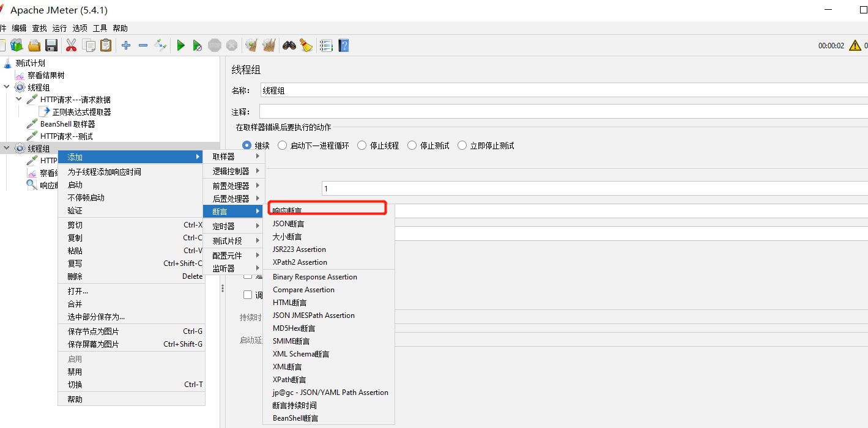Expand 逻辑控制器 submenu

pyautogui.click(x=233, y=171)
